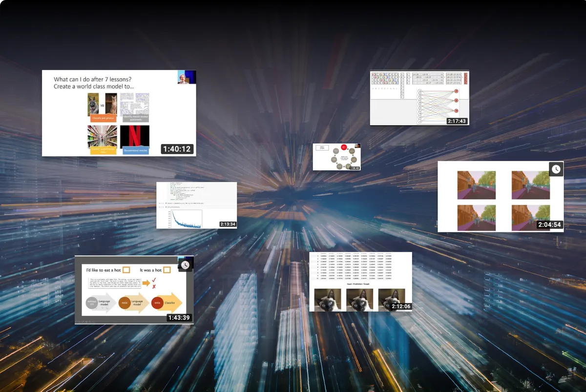Click the empty box after "I'd like to eat a hot"
The width and height of the screenshot is (586, 392).
point(126,269)
